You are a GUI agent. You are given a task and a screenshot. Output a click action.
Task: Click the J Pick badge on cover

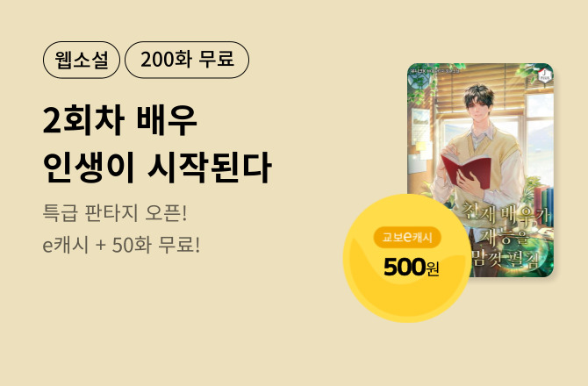(544, 75)
